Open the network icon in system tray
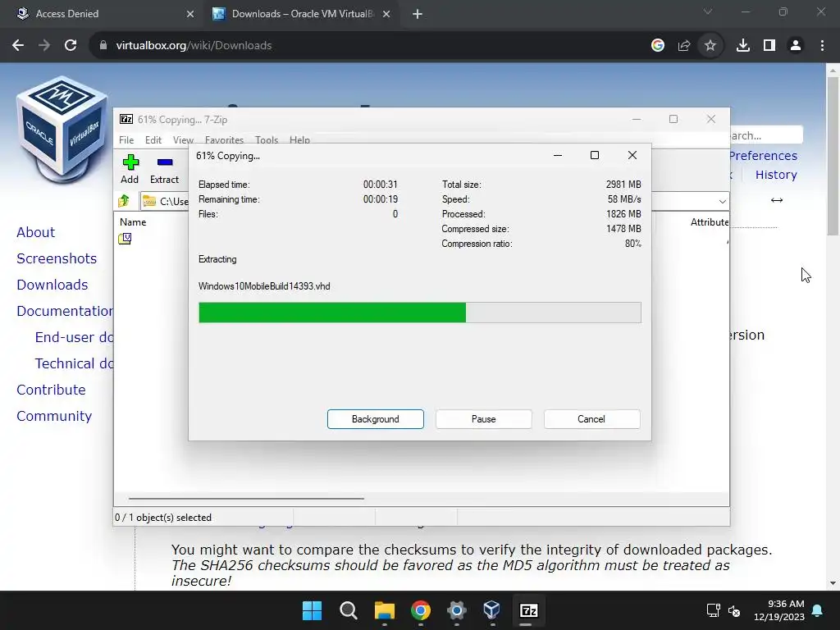 pos(713,610)
